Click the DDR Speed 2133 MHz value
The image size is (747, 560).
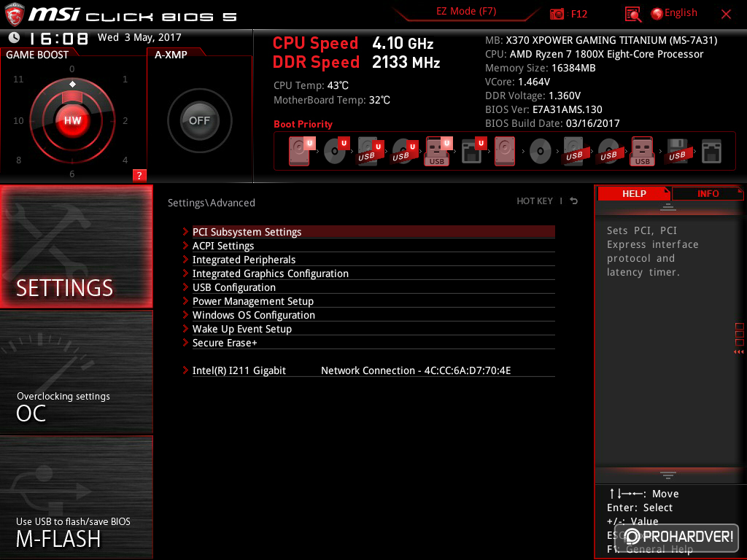406,63
